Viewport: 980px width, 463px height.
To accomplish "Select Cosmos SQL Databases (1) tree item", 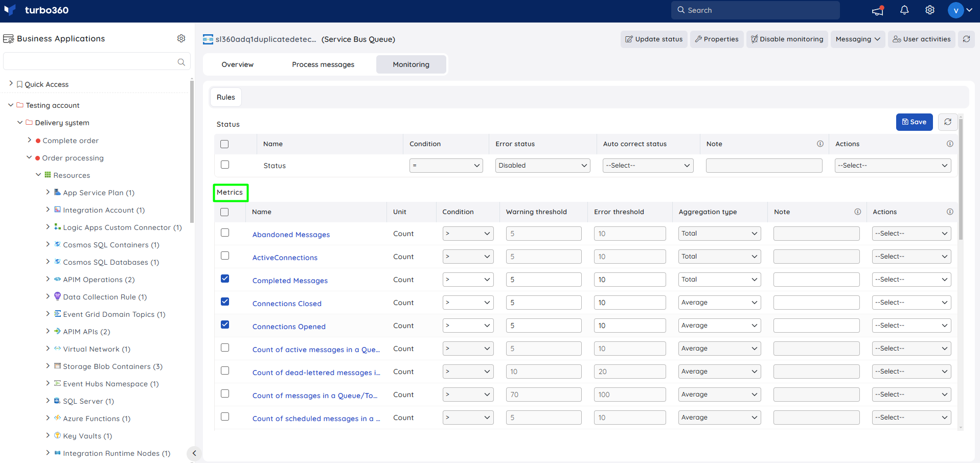I will point(111,262).
